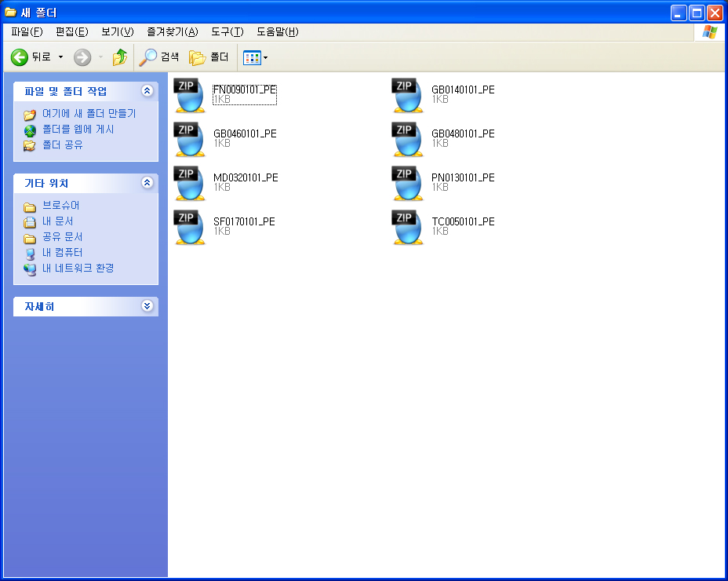Go up one folder level icon
The height and width of the screenshot is (581, 728).
pyautogui.click(x=120, y=57)
